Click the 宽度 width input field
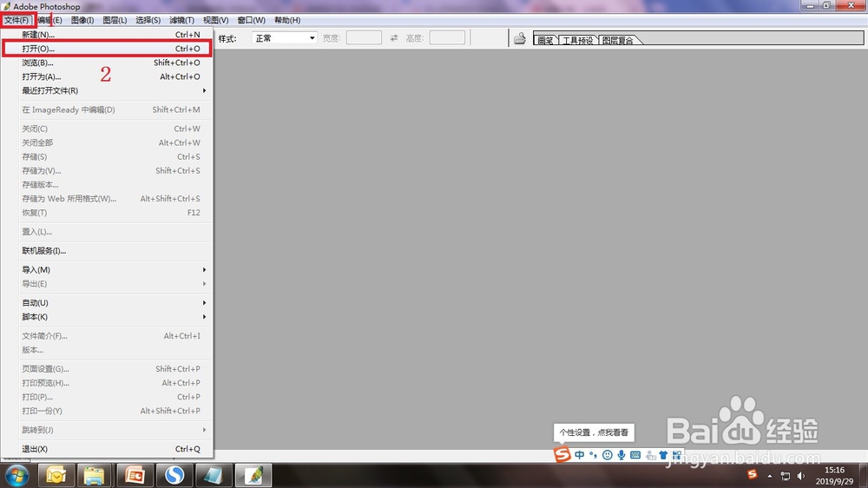This screenshot has width=868, height=488. 364,38
